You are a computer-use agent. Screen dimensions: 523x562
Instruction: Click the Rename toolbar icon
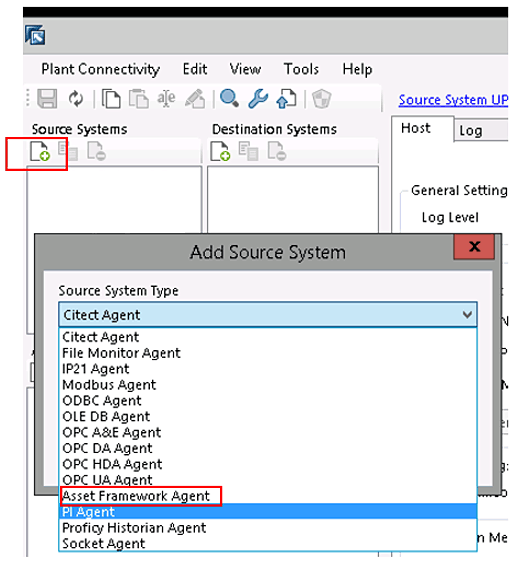pos(166,98)
